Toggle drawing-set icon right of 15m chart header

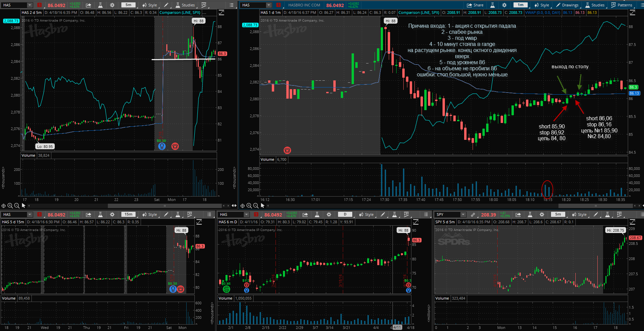tap(199, 222)
